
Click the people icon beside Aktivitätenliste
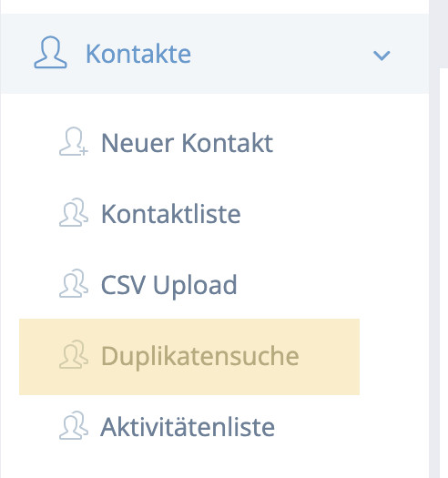coord(74,425)
